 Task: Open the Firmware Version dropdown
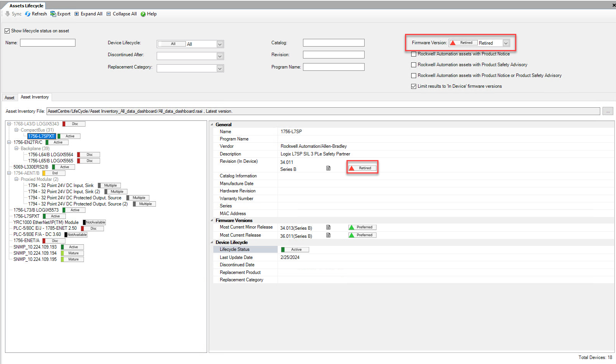(506, 43)
